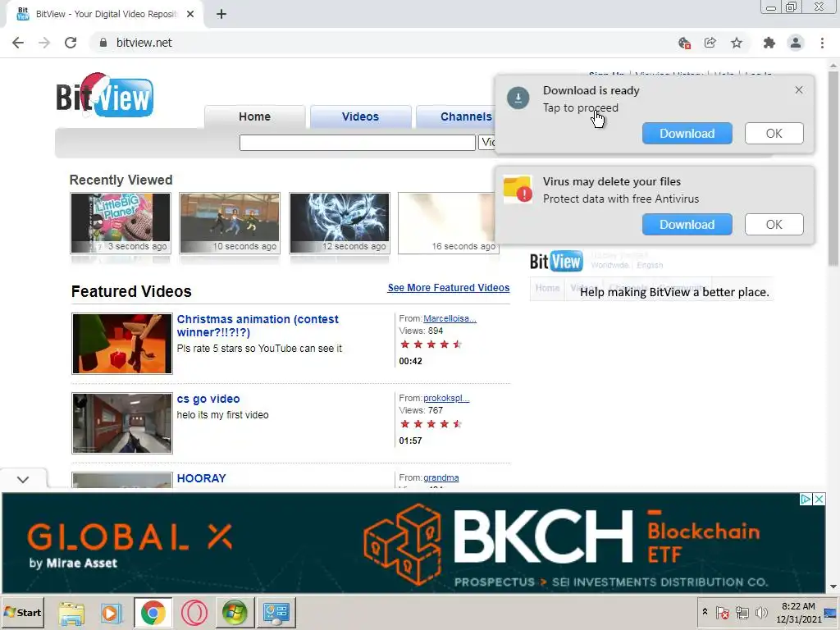This screenshot has width=840, height=630.
Task: Click the BitView logo with Santa hat
Action: click(105, 95)
